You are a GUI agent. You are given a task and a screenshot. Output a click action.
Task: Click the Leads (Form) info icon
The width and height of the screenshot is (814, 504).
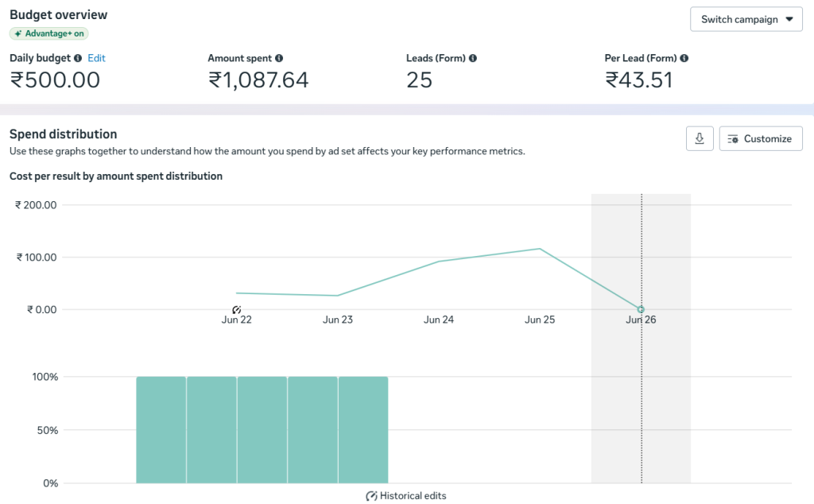click(x=473, y=58)
